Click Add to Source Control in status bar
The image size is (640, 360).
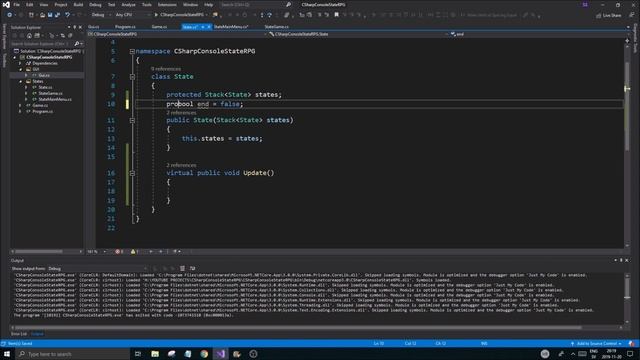pos(596,344)
